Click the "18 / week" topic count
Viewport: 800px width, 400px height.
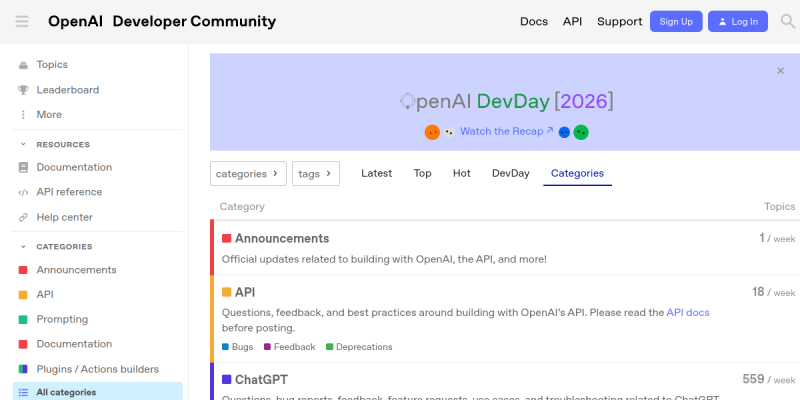773,292
